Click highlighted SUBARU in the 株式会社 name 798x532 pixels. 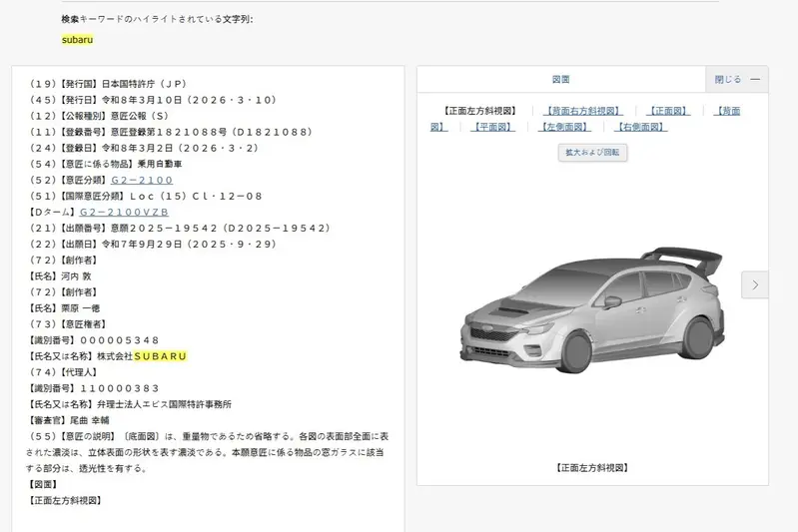pyautogui.click(x=160, y=356)
